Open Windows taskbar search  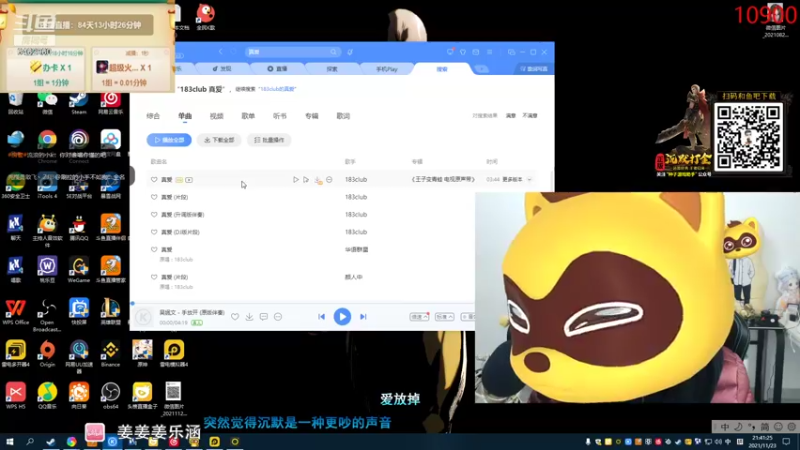[30, 442]
